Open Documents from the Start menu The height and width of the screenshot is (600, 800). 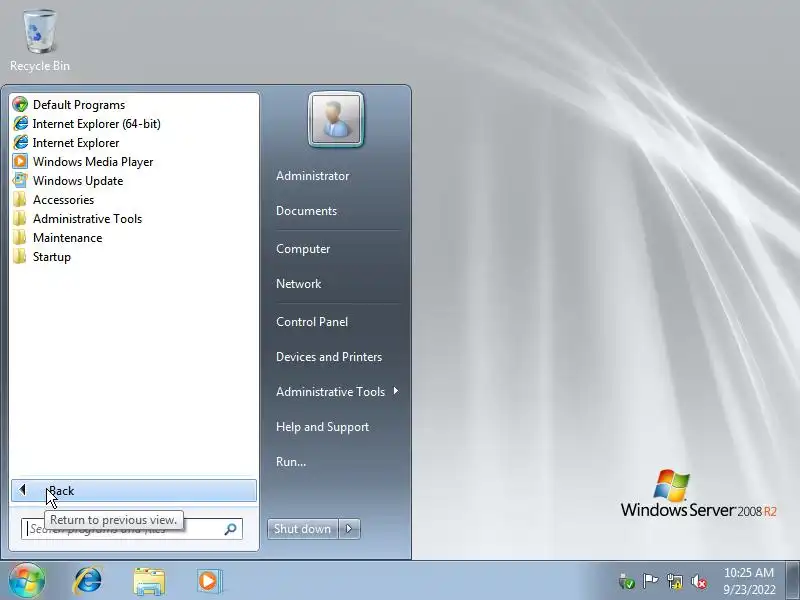click(x=306, y=211)
